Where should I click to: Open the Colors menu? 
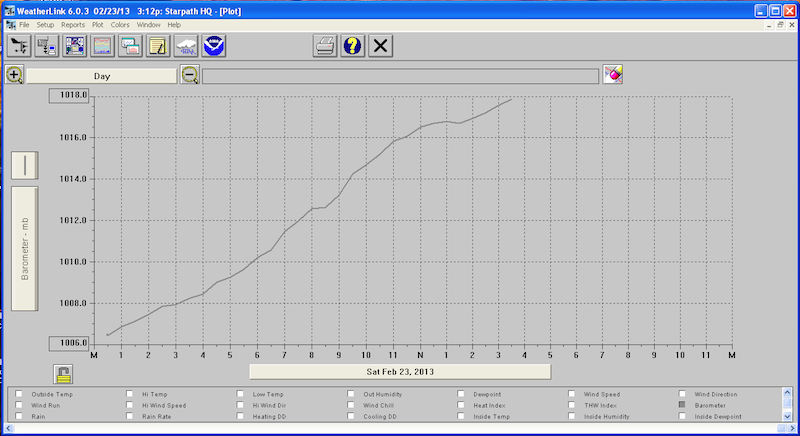(120, 25)
